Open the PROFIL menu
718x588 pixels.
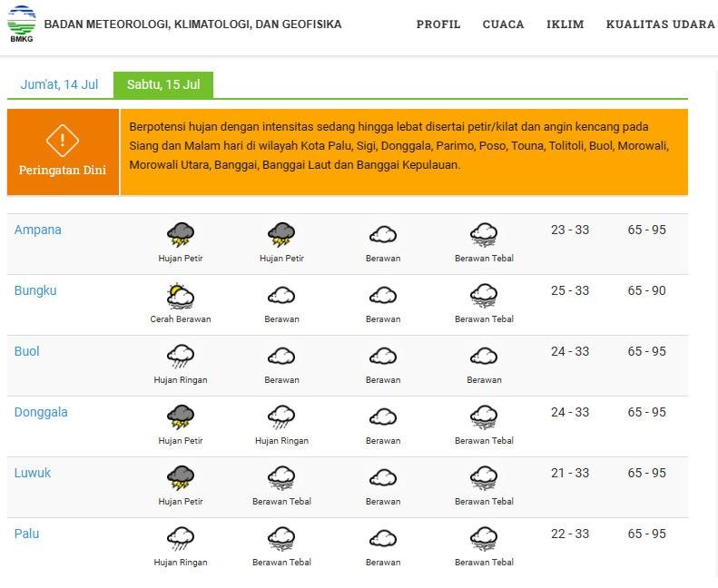(x=438, y=24)
